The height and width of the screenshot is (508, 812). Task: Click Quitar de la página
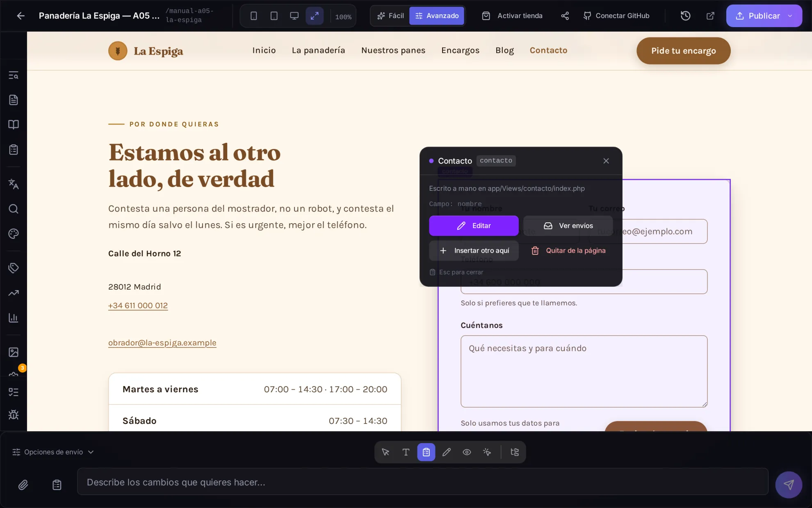(568, 250)
